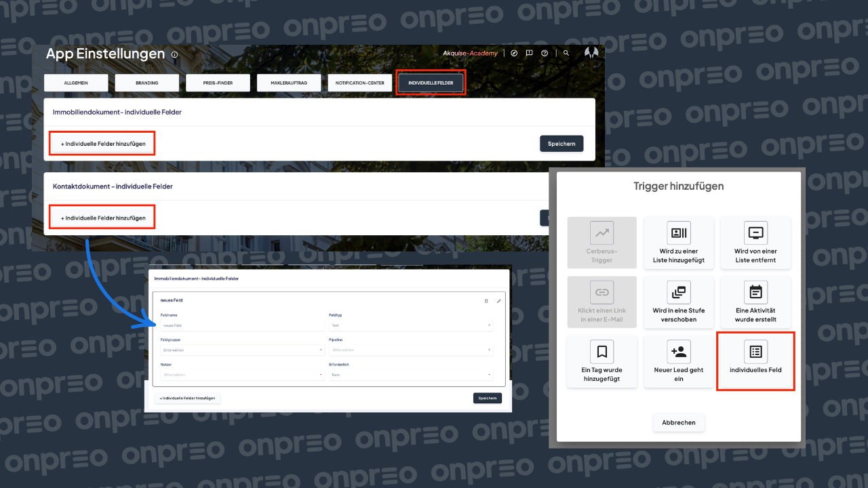Image resolution: width=868 pixels, height=488 pixels.
Task: Delete neues Feld with the trash icon
Action: click(486, 300)
